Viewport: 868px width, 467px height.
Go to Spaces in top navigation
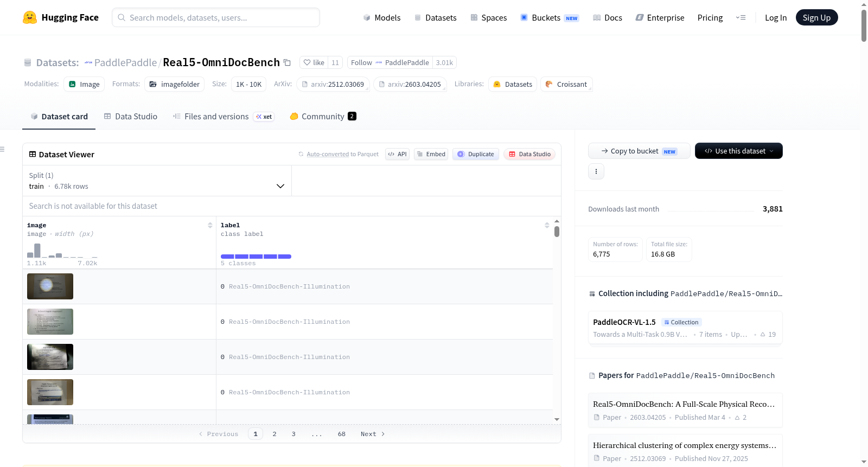489,17
